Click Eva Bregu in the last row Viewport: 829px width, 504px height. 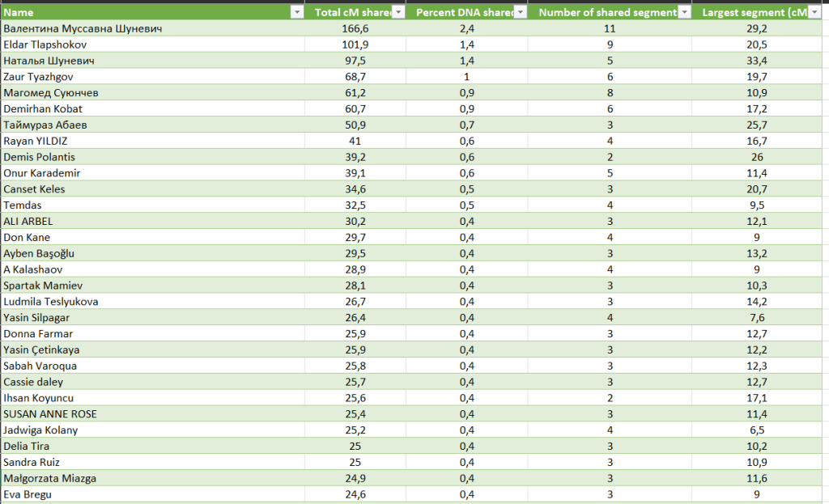(x=27, y=494)
